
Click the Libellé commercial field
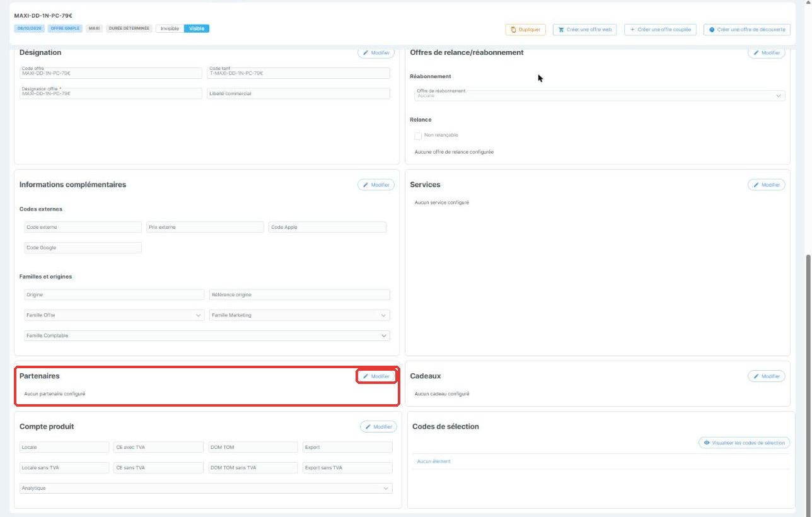pos(299,93)
